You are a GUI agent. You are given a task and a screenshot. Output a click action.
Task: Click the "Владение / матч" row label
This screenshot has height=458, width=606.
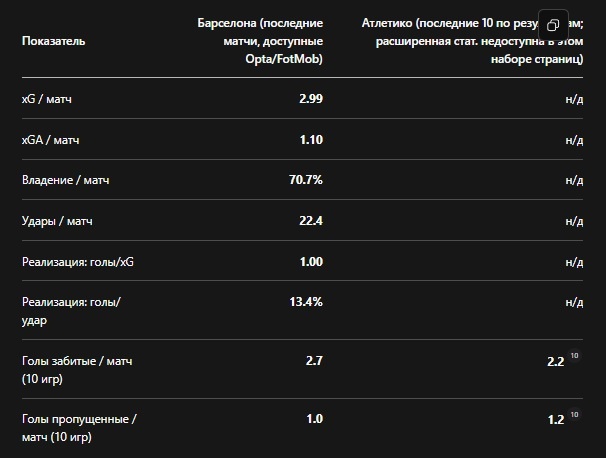pos(65,180)
